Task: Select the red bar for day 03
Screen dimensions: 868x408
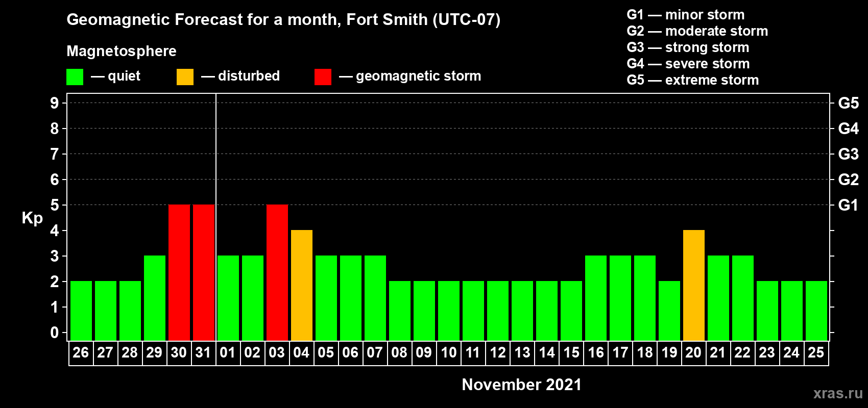Action: click(x=277, y=272)
